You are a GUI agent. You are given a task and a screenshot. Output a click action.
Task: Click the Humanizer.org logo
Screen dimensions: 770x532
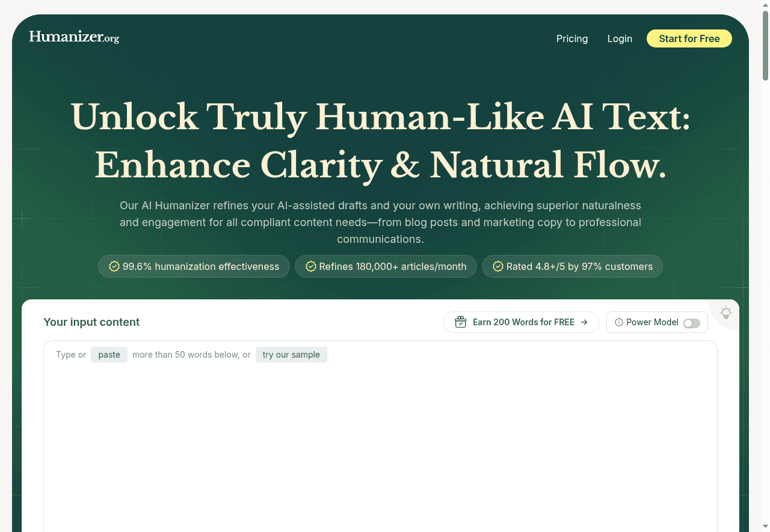(74, 37)
